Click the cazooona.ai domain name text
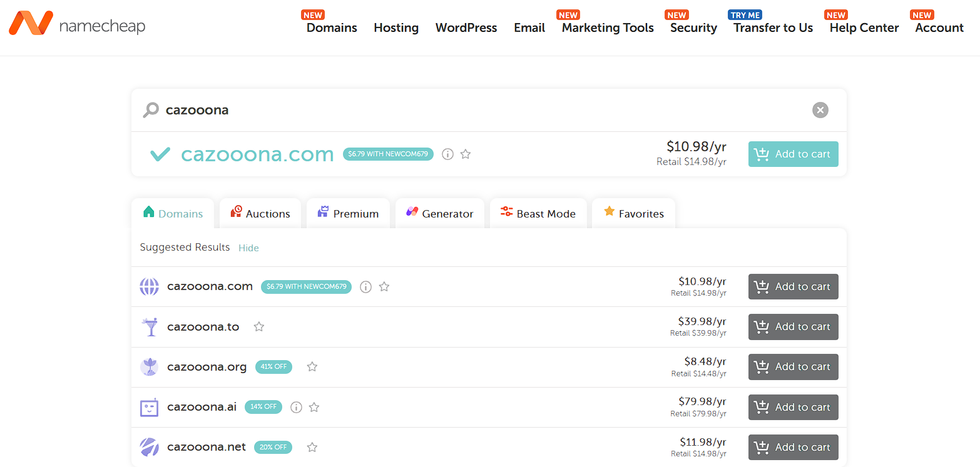The width and height of the screenshot is (980, 467). click(202, 407)
